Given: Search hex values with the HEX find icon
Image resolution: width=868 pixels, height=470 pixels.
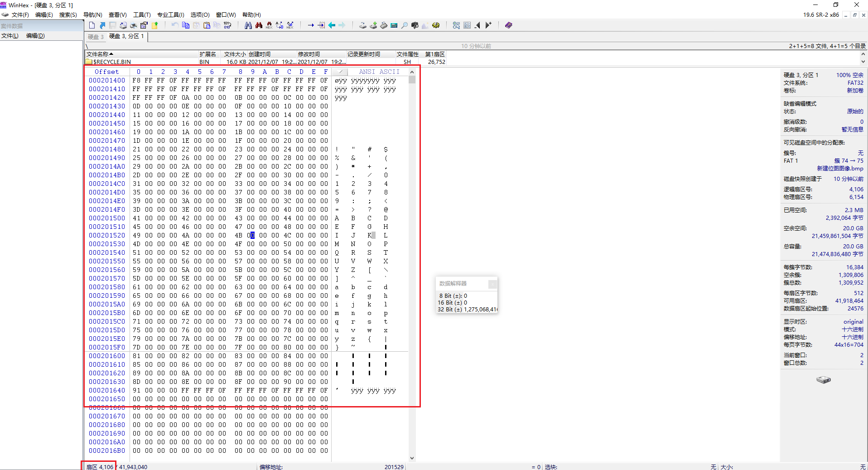Looking at the screenshot, I should 269,25.
